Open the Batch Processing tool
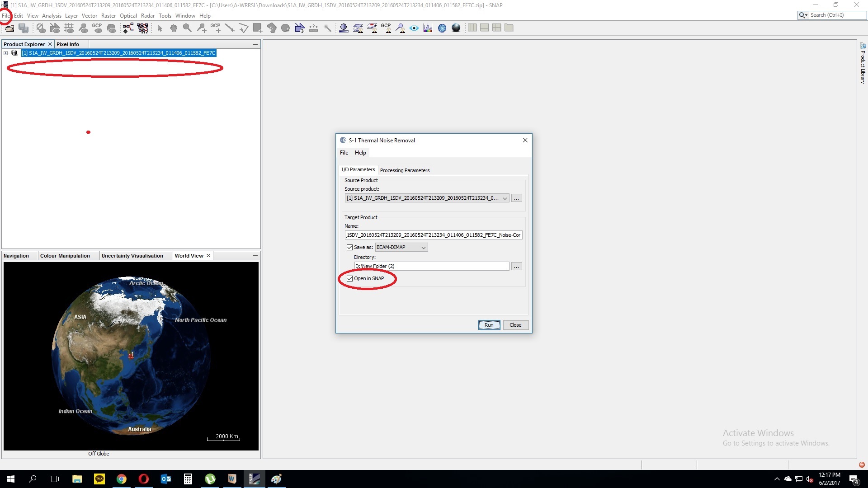Image resolution: width=868 pixels, height=488 pixels. (x=142, y=28)
